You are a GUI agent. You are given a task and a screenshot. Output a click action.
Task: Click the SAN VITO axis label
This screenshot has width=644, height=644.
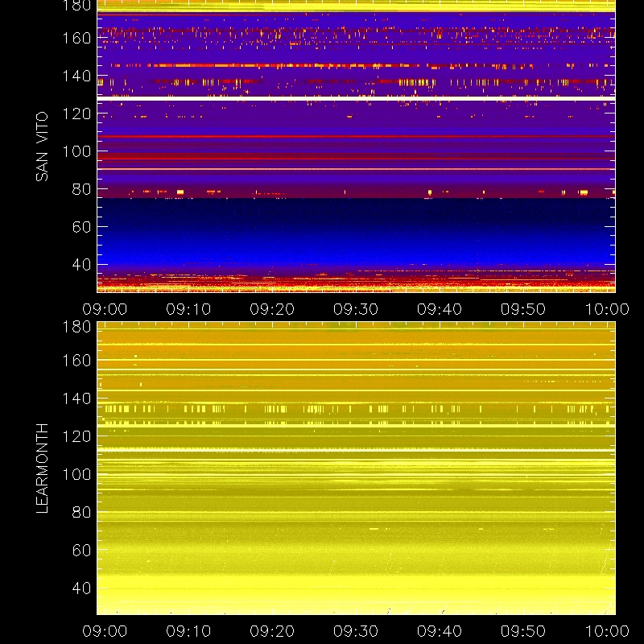click(x=42, y=147)
